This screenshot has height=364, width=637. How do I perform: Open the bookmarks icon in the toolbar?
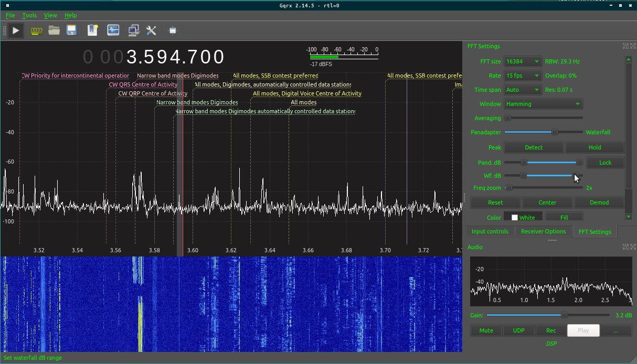point(93,30)
